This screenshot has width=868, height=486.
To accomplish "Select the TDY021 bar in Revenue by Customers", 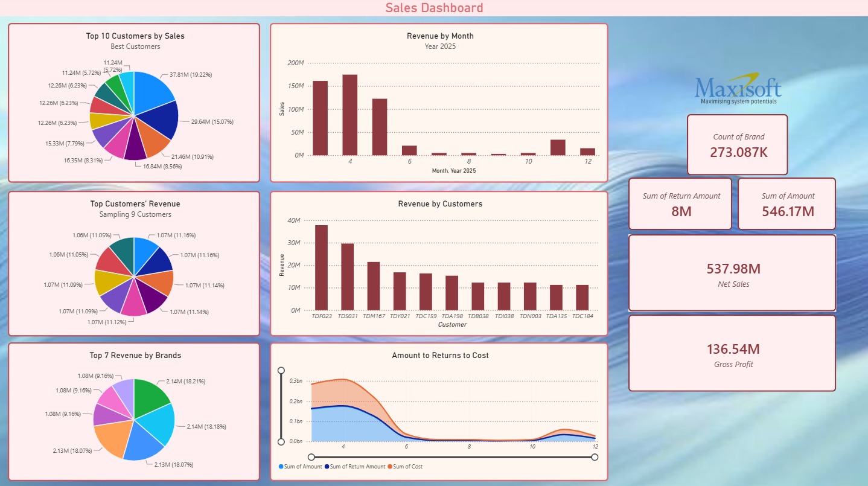I will [x=400, y=291].
